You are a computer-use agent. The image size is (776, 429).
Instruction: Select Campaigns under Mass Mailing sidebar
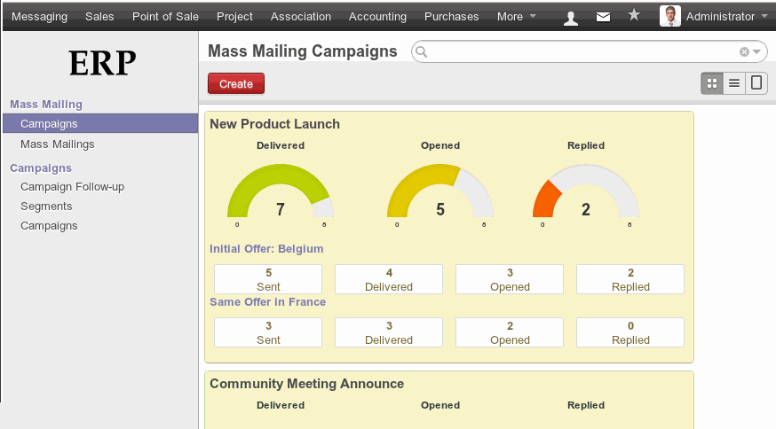click(x=100, y=124)
